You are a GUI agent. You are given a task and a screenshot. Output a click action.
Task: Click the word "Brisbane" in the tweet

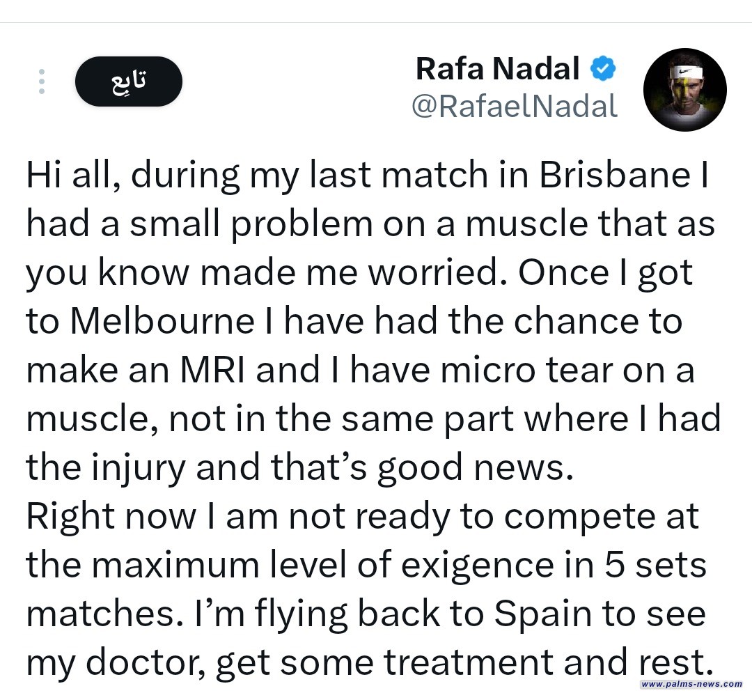(621, 176)
